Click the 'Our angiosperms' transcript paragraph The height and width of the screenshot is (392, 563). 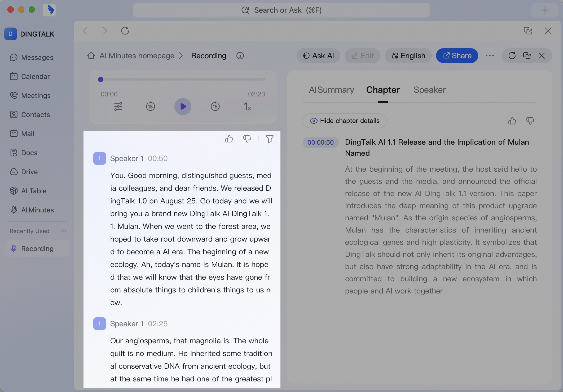tap(191, 360)
